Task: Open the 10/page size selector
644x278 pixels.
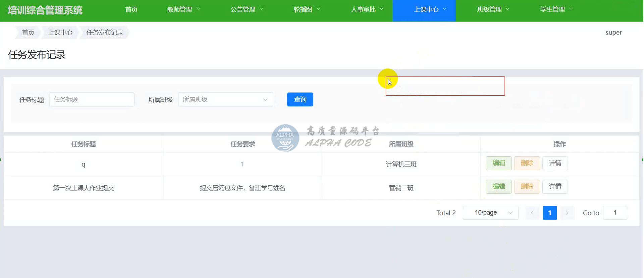Action: pyautogui.click(x=490, y=213)
